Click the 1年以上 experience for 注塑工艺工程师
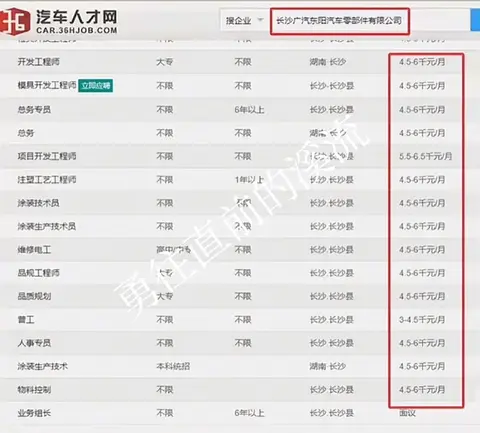This screenshot has width=480, height=433. (249, 180)
